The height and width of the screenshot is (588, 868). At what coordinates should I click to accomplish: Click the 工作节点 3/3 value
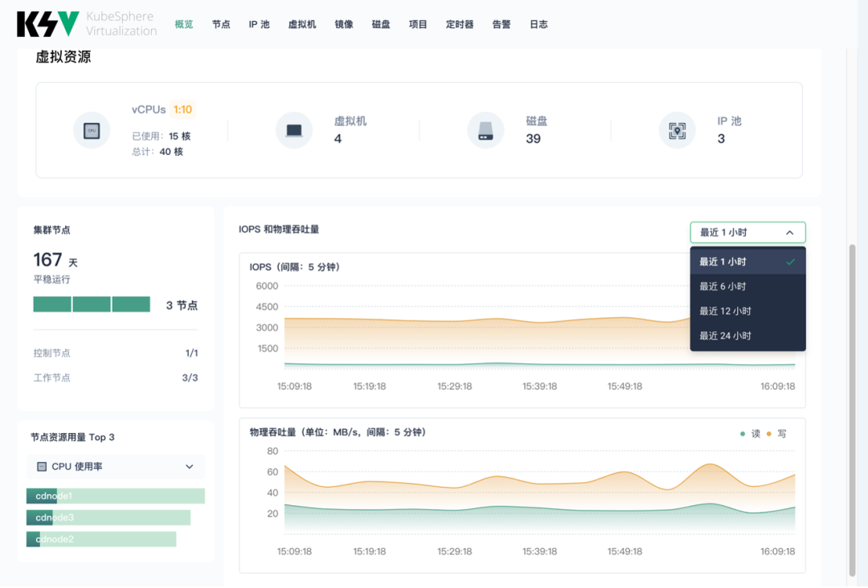tap(190, 378)
